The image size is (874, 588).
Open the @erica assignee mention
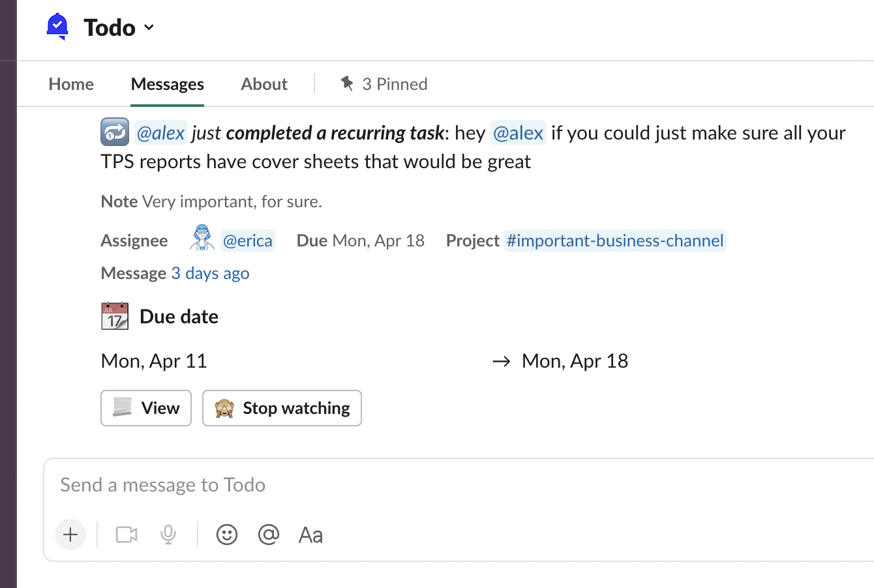(x=247, y=241)
